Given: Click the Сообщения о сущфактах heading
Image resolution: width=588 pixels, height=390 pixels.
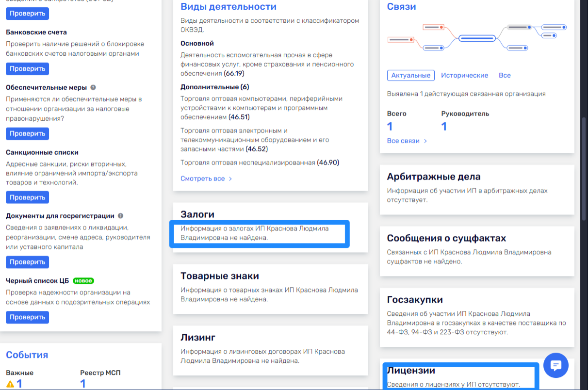Looking at the screenshot, I should [446, 238].
